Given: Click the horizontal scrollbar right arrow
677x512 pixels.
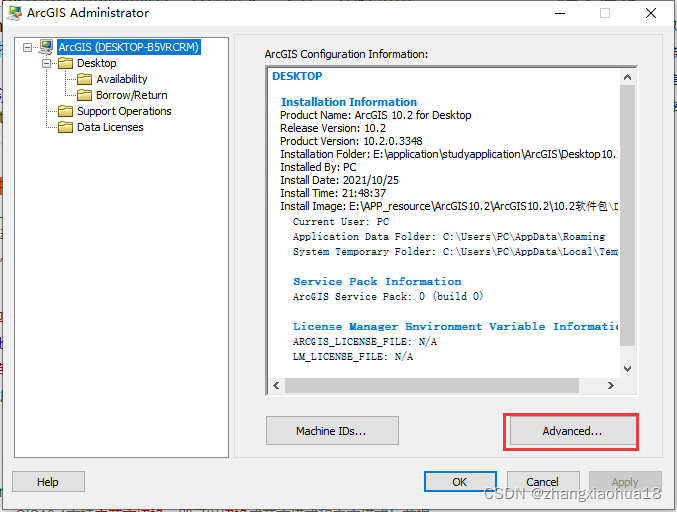Looking at the screenshot, I should point(611,386).
